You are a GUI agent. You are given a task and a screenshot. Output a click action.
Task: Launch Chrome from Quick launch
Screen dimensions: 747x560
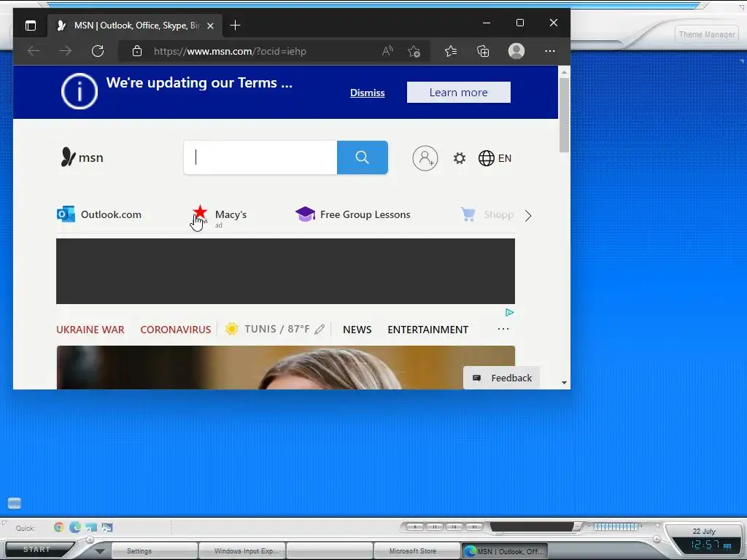point(59,527)
